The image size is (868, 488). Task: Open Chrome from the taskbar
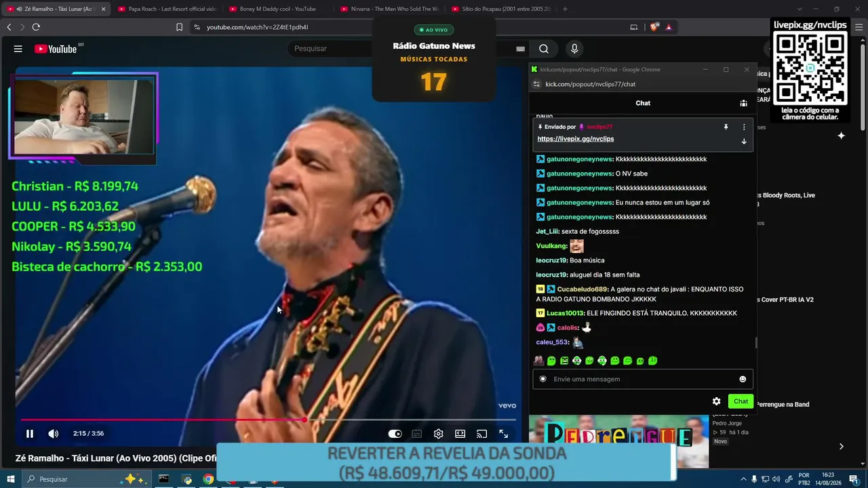point(208,479)
